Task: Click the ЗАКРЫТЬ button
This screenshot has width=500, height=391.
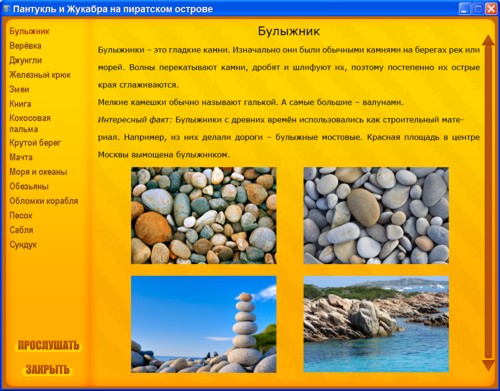Action: coord(47,370)
